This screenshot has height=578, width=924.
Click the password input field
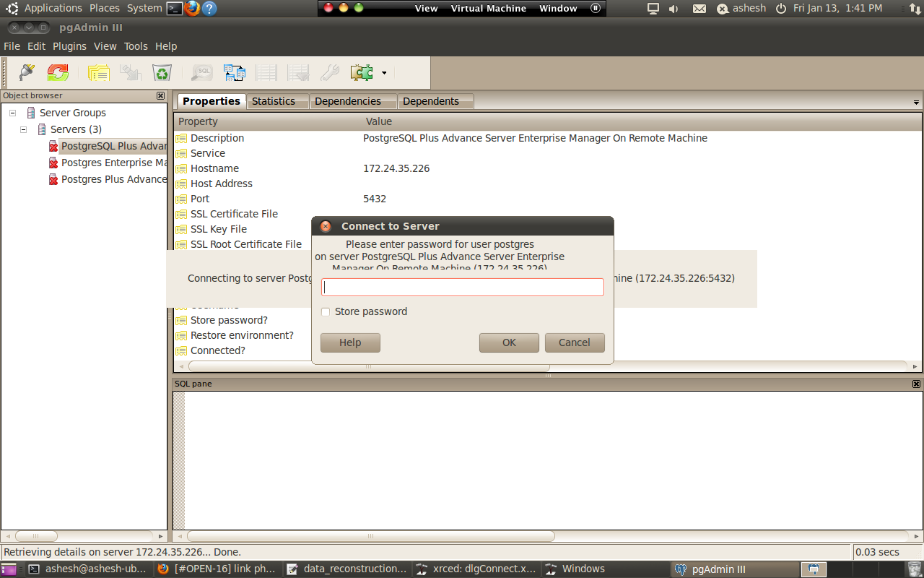coord(462,288)
